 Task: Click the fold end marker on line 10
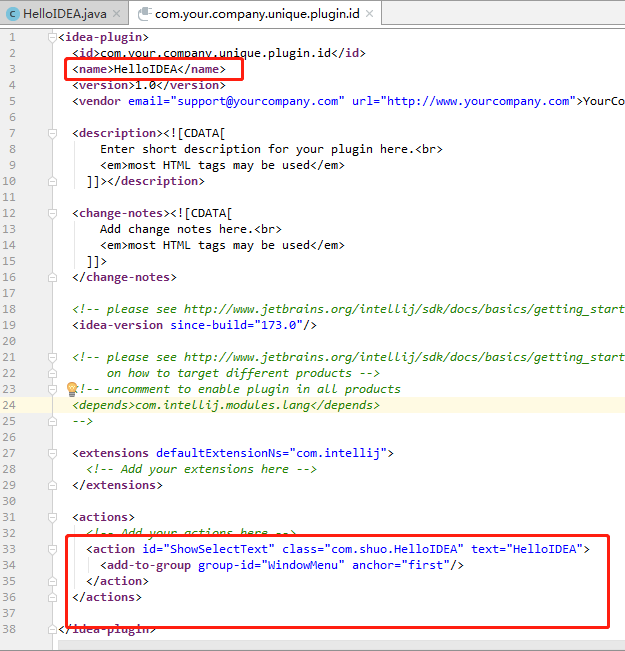(x=52, y=181)
